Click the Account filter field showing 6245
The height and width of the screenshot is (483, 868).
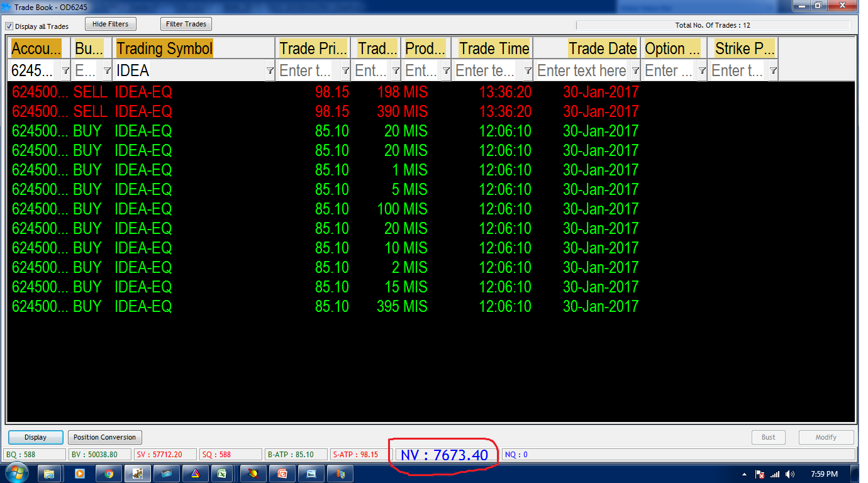35,71
